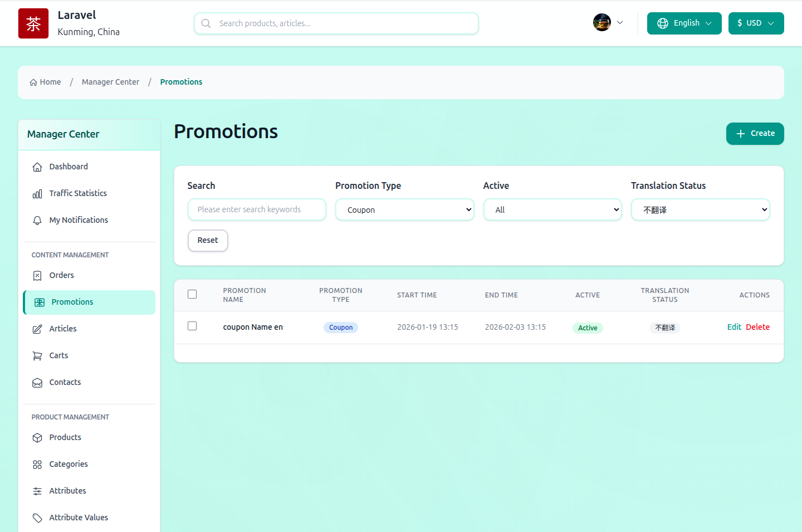802x532 pixels.
Task: Click the Edit link for coupon Name en
Action: (734, 327)
